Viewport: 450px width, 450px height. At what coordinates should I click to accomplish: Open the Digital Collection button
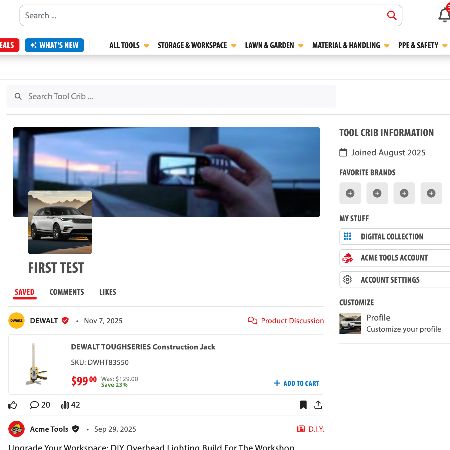[395, 236]
